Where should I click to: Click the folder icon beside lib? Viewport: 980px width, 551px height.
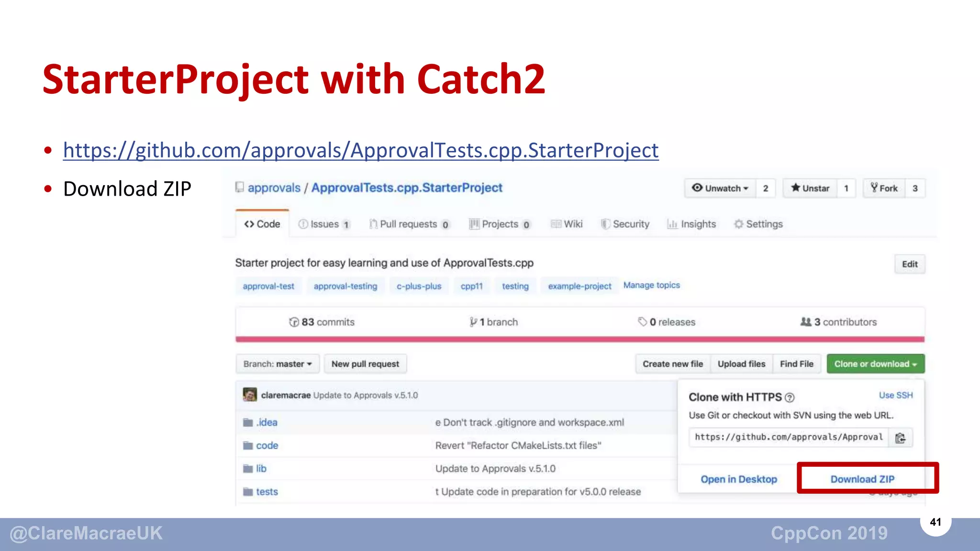pyautogui.click(x=248, y=468)
